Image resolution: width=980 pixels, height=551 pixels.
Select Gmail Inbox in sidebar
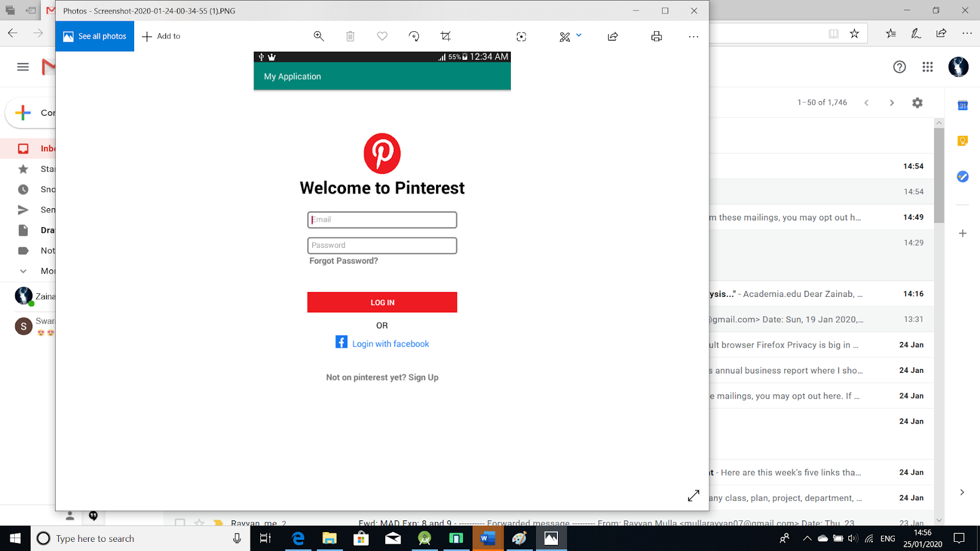(28, 148)
